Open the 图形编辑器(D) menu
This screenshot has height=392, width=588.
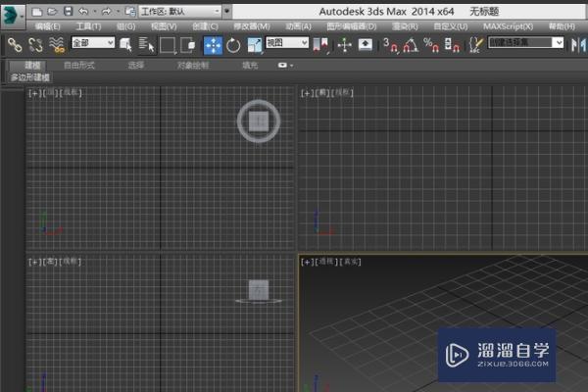pyautogui.click(x=352, y=26)
